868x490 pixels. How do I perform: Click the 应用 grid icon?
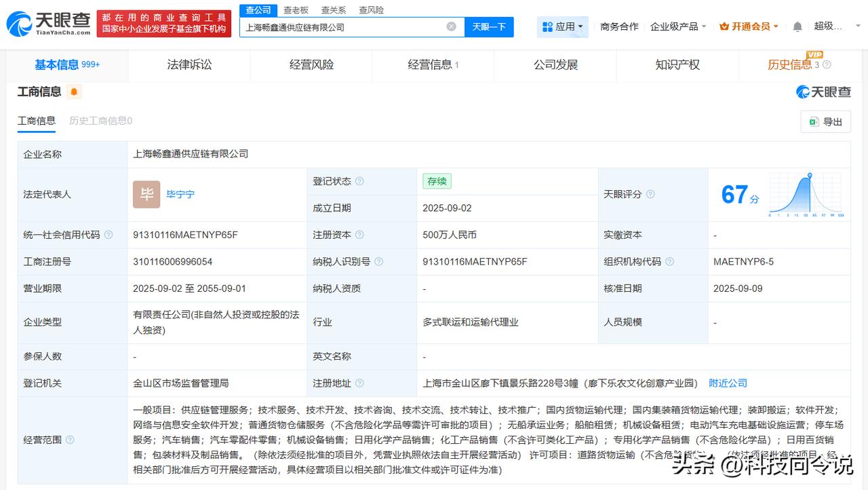(547, 26)
